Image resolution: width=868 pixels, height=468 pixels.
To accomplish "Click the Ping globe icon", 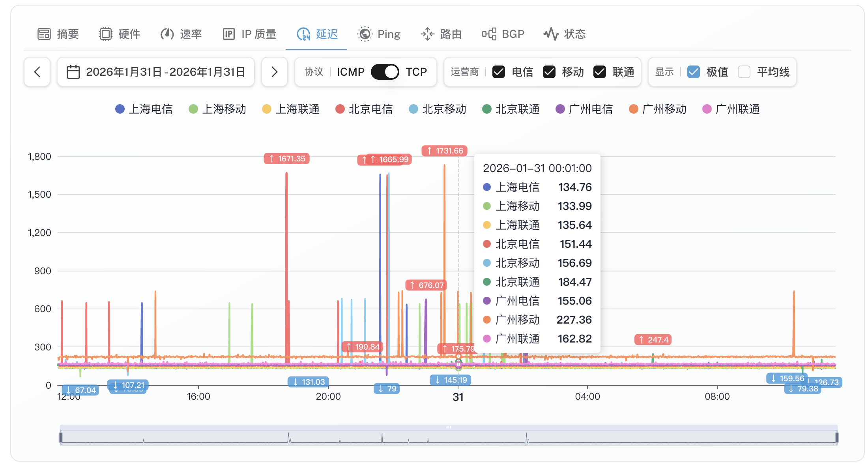I will (x=365, y=34).
